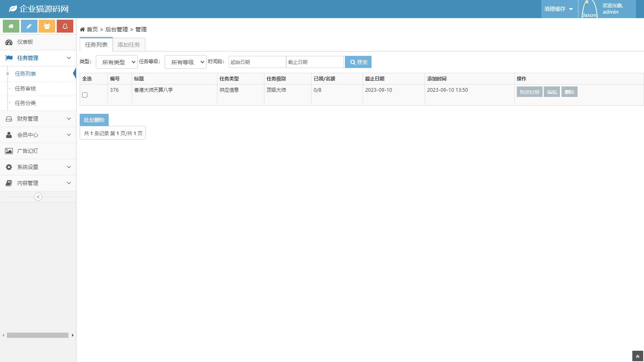The image size is (644, 362).
Task: Click the 搜索 search button
Action: [358, 62]
